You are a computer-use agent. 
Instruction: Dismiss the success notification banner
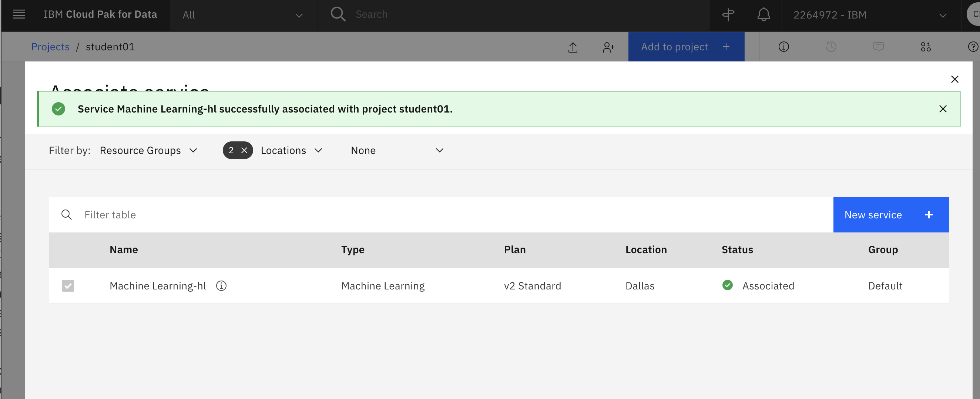coord(943,109)
